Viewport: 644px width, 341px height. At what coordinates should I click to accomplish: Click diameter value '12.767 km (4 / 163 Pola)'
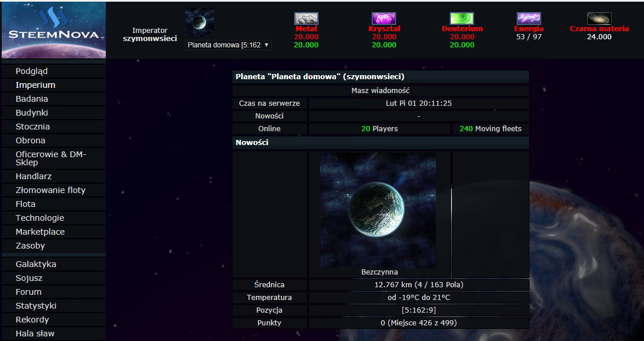(419, 285)
